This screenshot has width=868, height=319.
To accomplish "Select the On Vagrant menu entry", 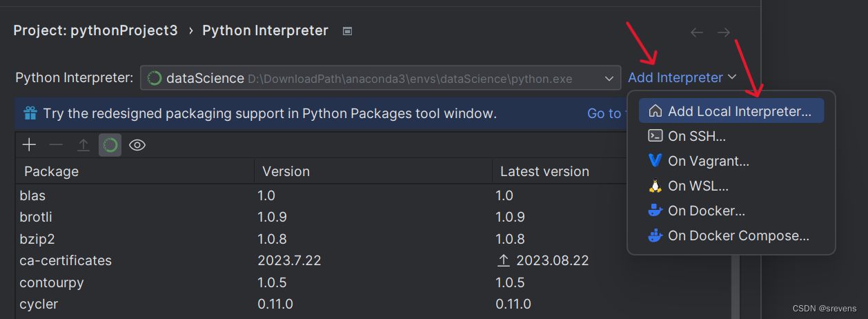I will coord(708,161).
